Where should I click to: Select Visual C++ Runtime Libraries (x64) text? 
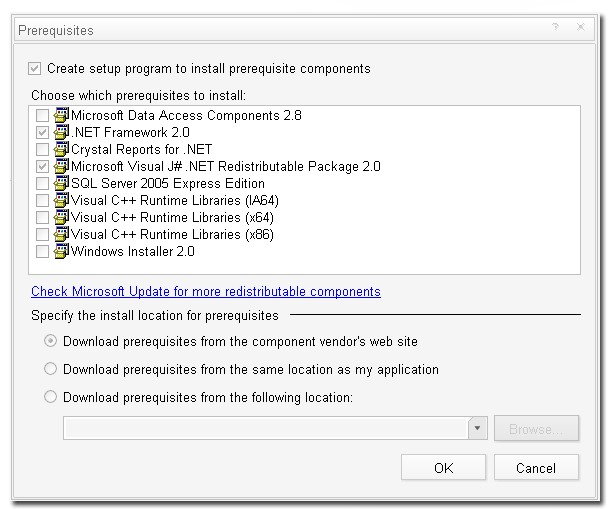172,218
